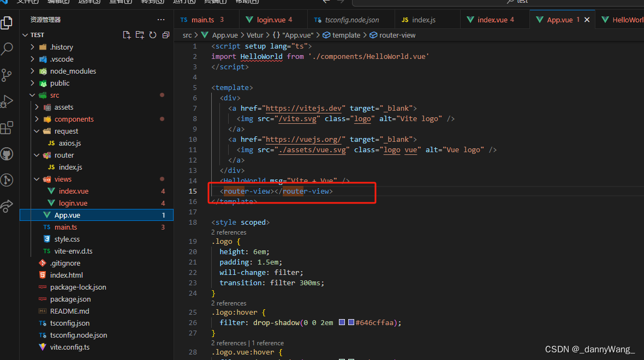644x360 pixels.
Task: Click line number 18 in the gutter
Action: click(x=193, y=222)
